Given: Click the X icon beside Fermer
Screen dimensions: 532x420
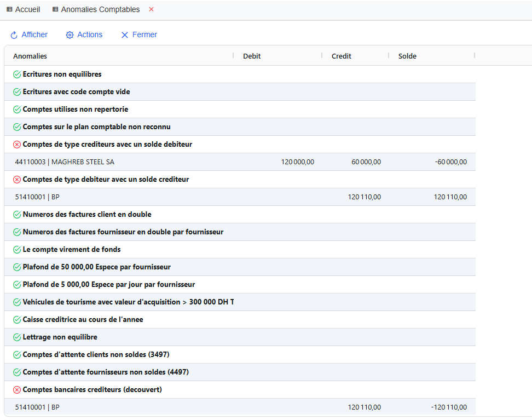Looking at the screenshot, I should point(125,35).
